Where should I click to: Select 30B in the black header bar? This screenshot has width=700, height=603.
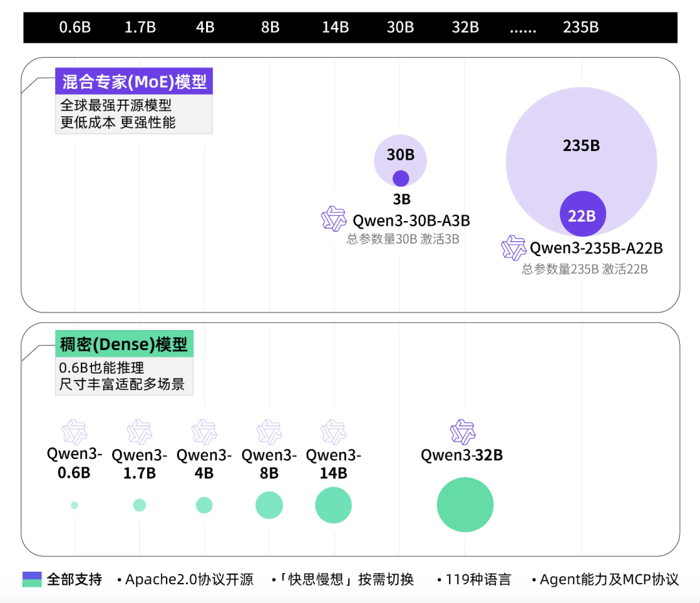coord(401,27)
